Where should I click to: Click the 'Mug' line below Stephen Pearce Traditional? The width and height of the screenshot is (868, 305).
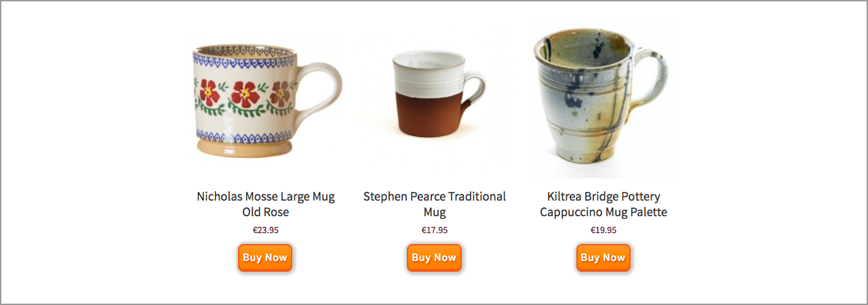point(435,213)
